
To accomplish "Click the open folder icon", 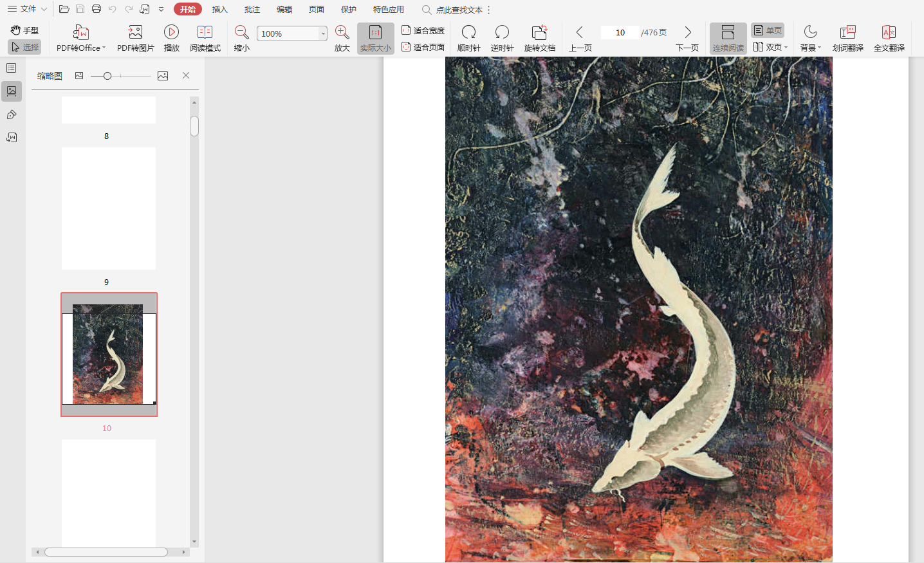I will (x=64, y=9).
